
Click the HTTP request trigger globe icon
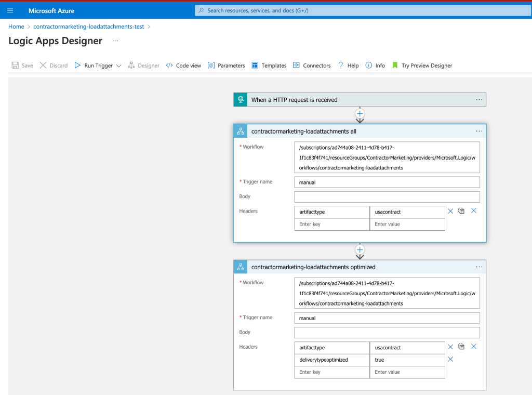[x=241, y=99]
